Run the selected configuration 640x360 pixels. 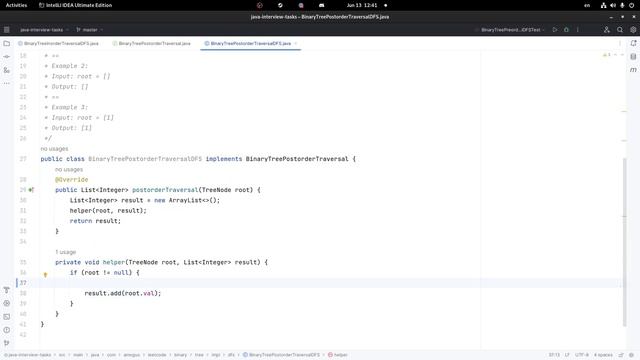[x=555, y=30]
